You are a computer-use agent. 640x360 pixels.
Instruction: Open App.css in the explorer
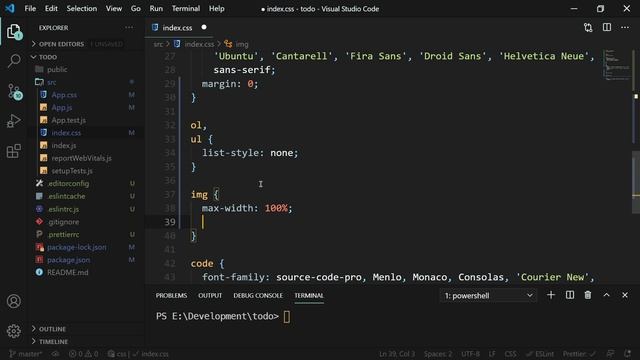tap(64, 95)
